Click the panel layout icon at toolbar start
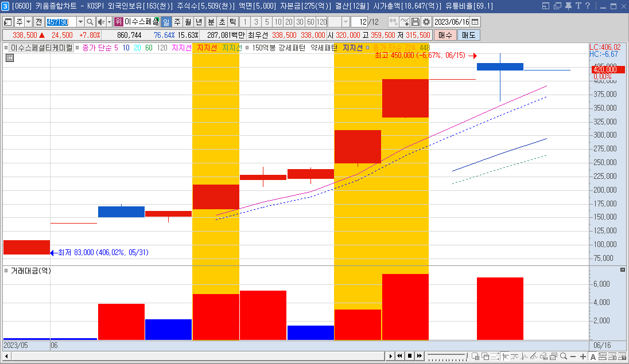The height and width of the screenshot is (364, 629). click(x=8, y=22)
